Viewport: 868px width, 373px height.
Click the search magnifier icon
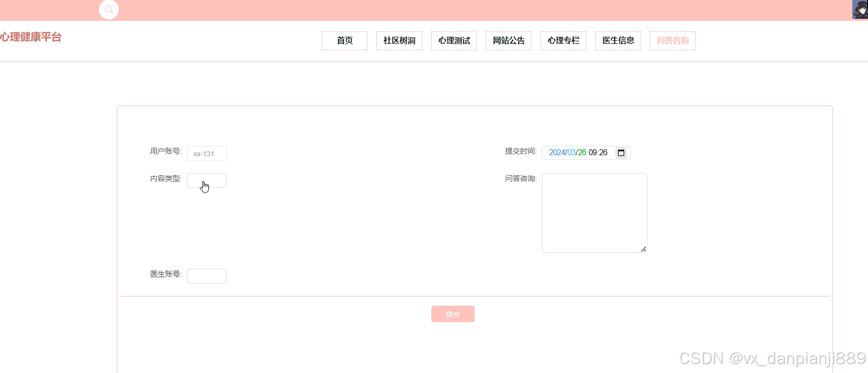pyautogui.click(x=109, y=9)
